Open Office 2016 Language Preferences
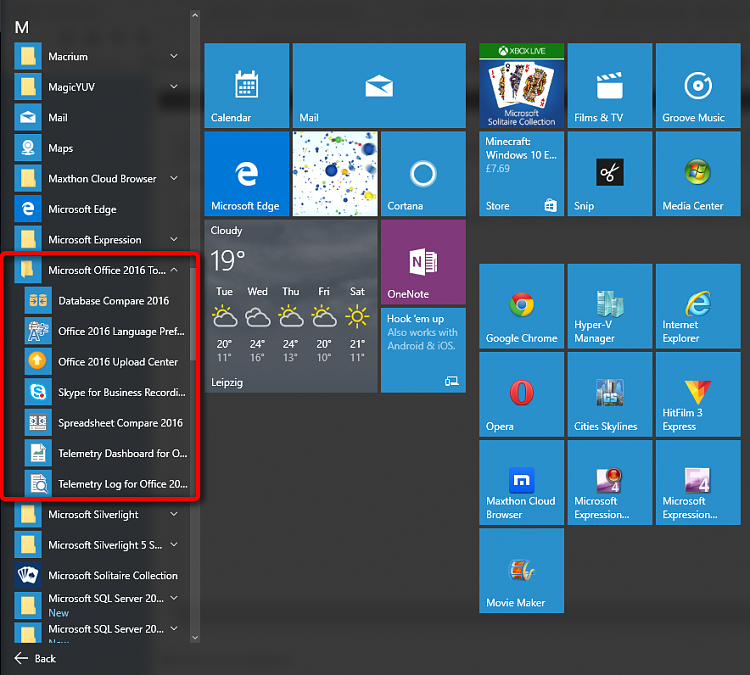Viewport: 750px width, 675px height. (106, 331)
